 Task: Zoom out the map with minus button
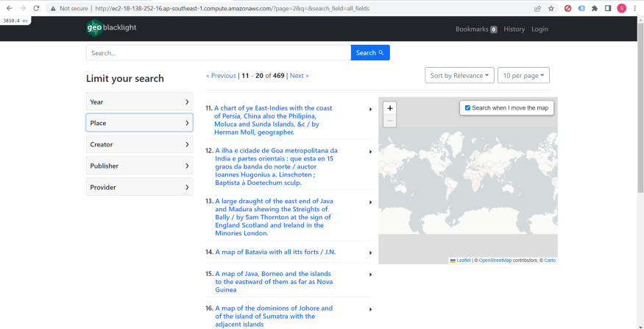390,121
